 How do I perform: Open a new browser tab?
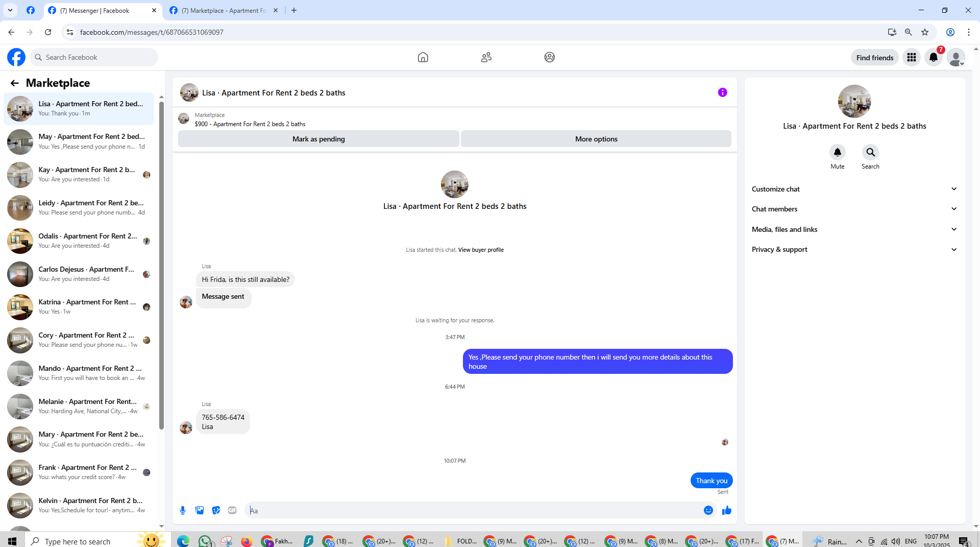pos(294,10)
